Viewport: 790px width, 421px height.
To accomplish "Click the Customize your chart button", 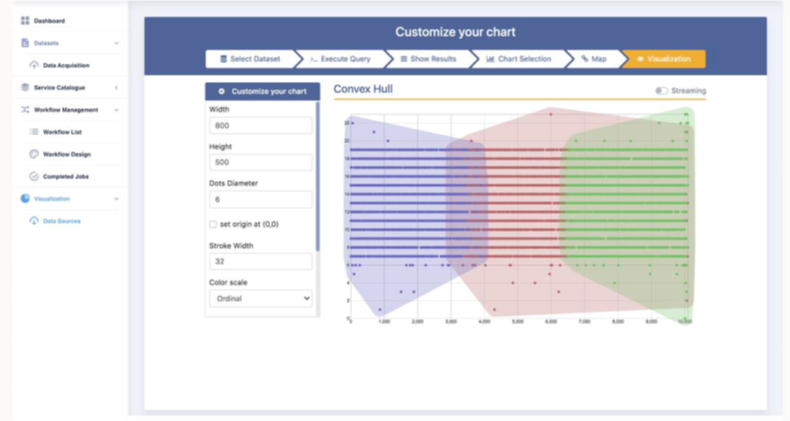I will click(262, 91).
